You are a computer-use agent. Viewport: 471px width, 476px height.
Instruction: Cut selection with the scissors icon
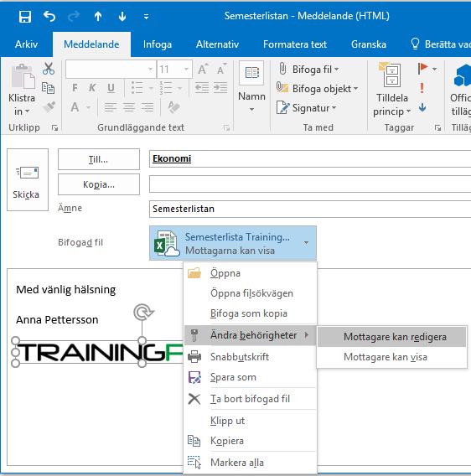pyautogui.click(x=49, y=69)
